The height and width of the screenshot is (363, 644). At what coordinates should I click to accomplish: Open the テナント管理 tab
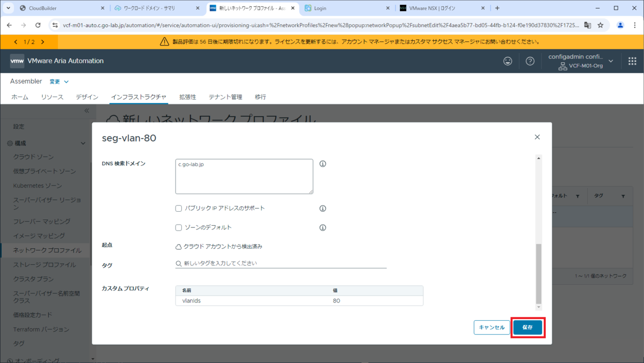[x=225, y=97]
